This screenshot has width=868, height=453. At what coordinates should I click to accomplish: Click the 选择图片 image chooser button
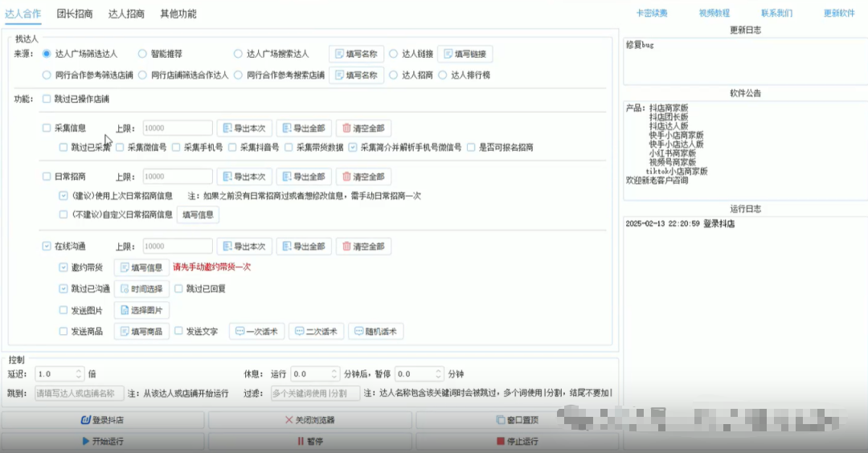click(141, 310)
